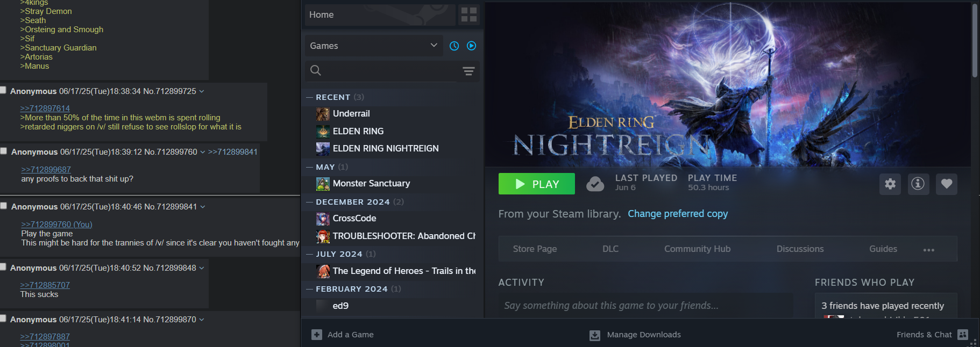This screenshot has width=980, height=347.
Task: Open the game info icon
Action: coord(918,184)
